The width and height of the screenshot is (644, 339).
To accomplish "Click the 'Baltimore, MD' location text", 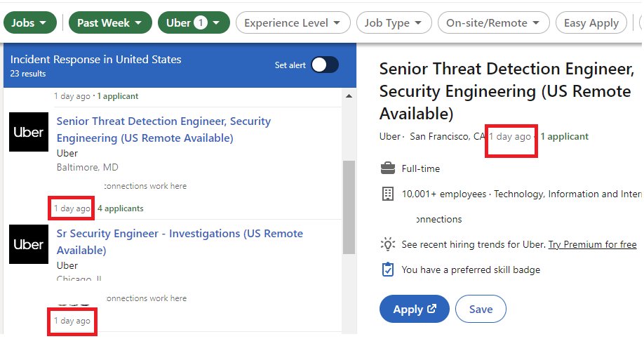I will click(88, 167).
